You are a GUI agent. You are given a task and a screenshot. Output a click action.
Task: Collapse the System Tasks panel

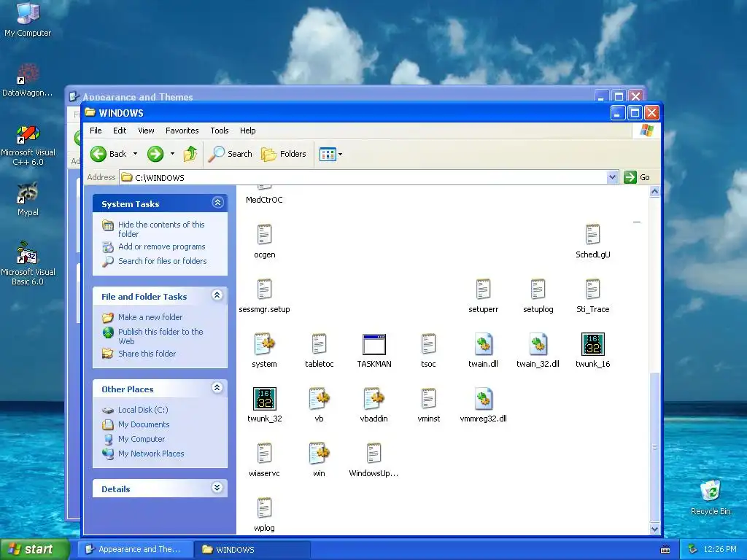point(217,203)
